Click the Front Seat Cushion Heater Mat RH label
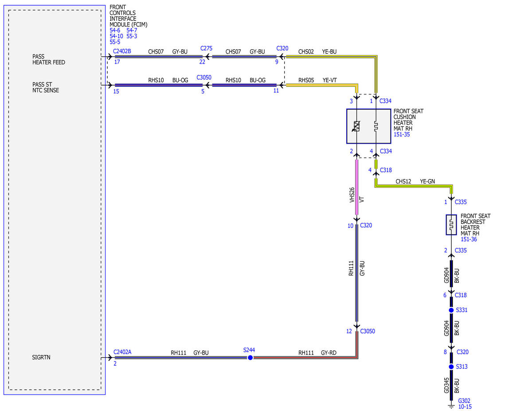Image resolution: width=532 pixels, height=411 pixels. pyautogui.click(x=408, y=120)
